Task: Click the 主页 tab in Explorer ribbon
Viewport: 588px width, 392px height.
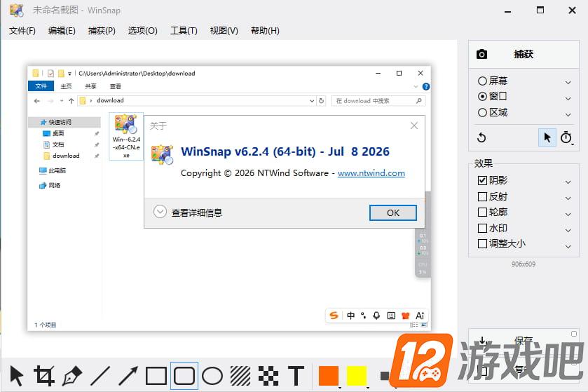Action: coord(66,86)
